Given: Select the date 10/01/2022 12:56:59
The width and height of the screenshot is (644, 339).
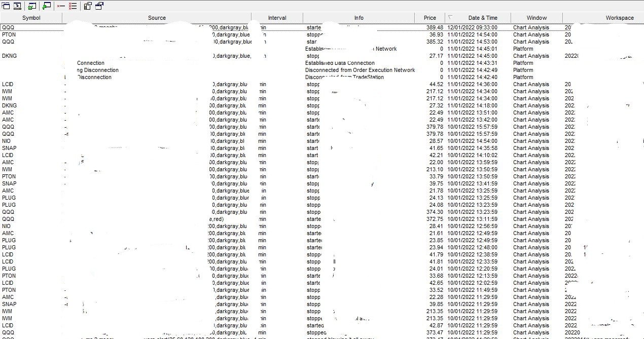Looking at the screenshot, I should point(472,226).
